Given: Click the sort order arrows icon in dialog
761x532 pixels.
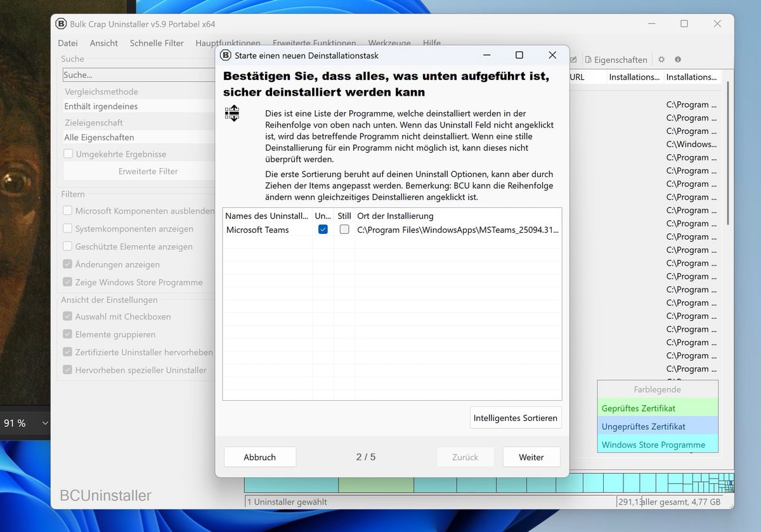Looking at the screenshot, I should click(232, 114).
